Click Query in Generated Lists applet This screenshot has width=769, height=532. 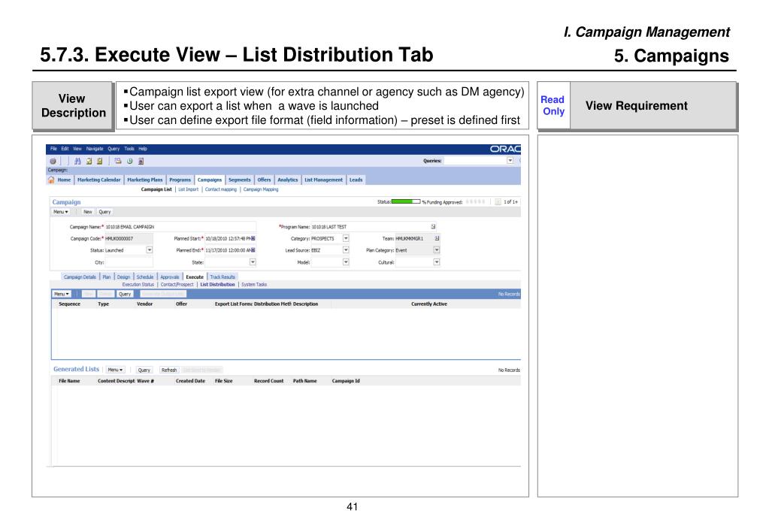(144, 370)
